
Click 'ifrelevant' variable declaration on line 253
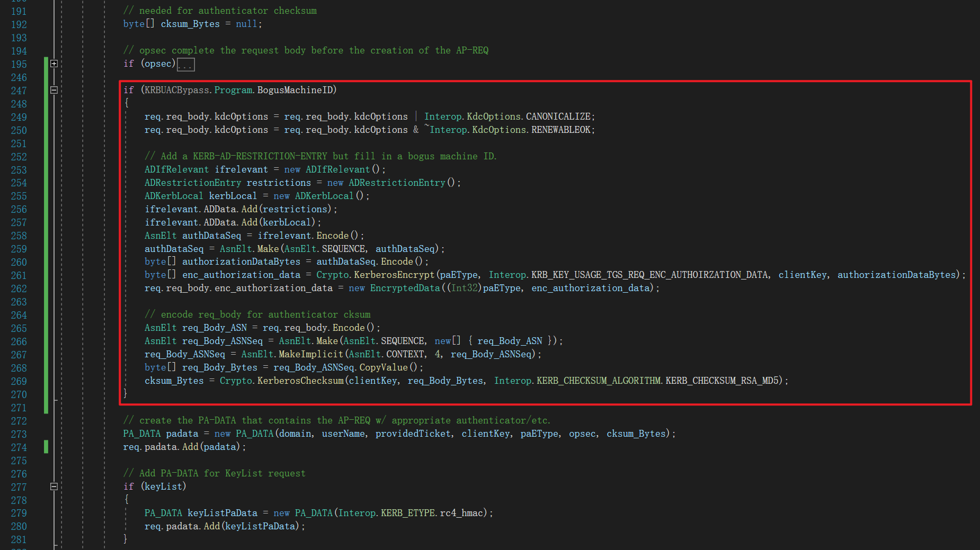click(241, 169)
